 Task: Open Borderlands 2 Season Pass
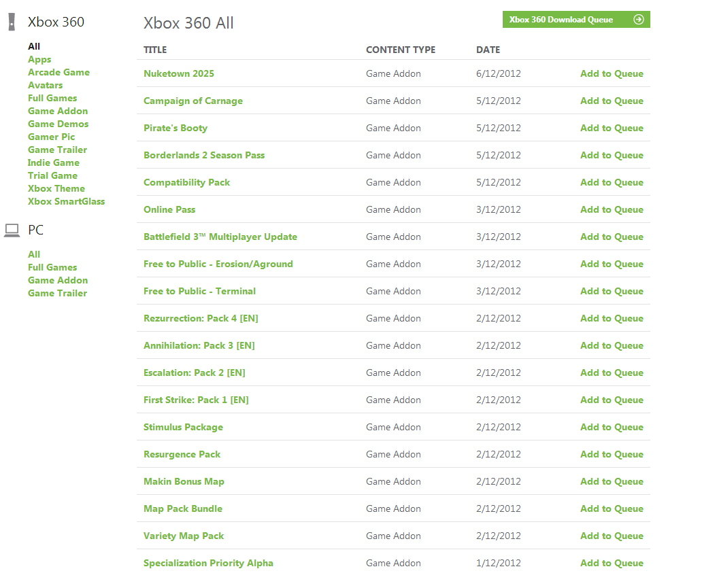[x=204, y=156]
